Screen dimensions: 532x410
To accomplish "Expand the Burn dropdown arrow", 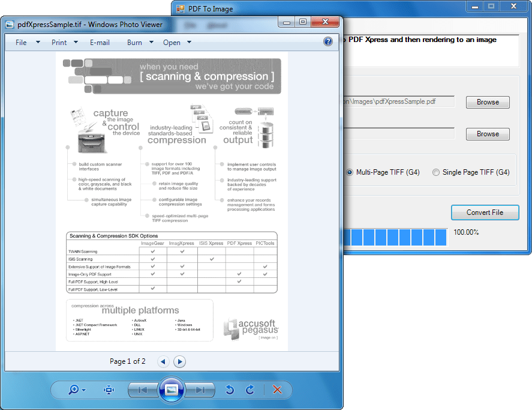I will (x=151, y=42).
